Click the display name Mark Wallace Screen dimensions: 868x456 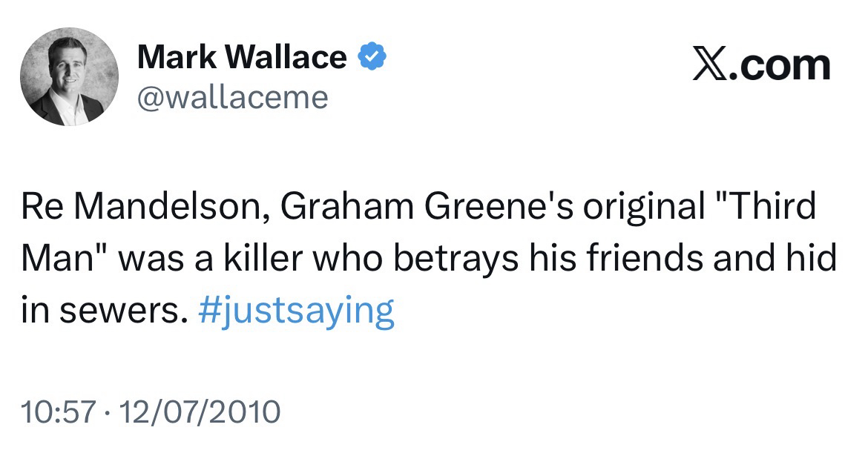pos(242,57)
